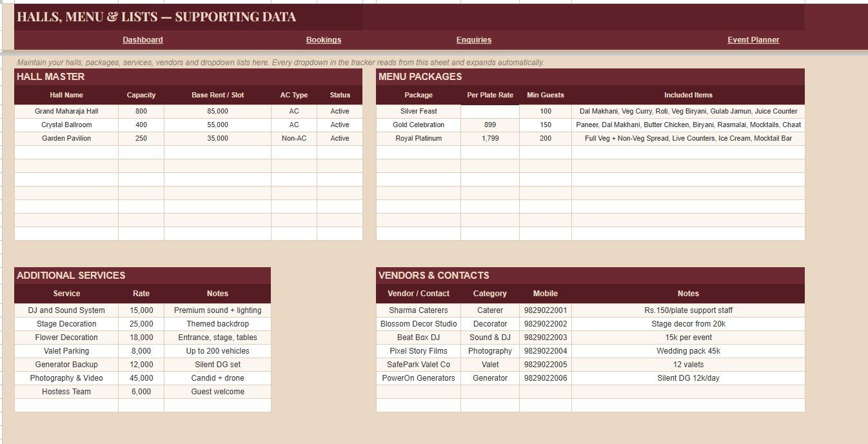Click the 35,000 base rent cell
Image resolution: width=868 pixels, height=444 pixels.
(217, 139)
